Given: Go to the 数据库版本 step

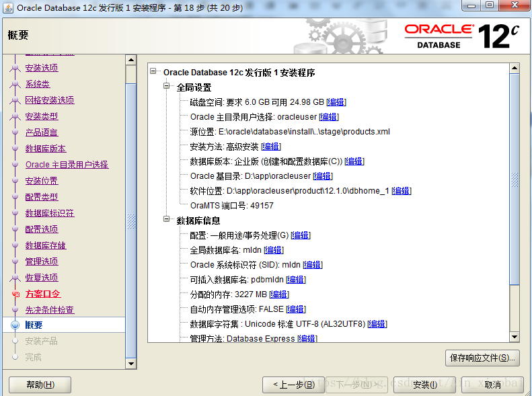Looking at the screenshot, I should pyautogui.click(x=46, y=149).
